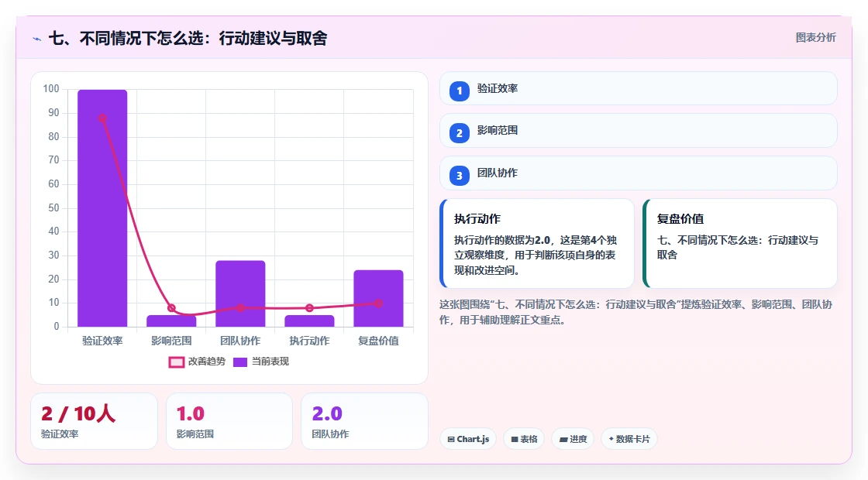Open the 1.0 影响范围 stat card
The image size is (868, 480).
(x=229, y=421)
